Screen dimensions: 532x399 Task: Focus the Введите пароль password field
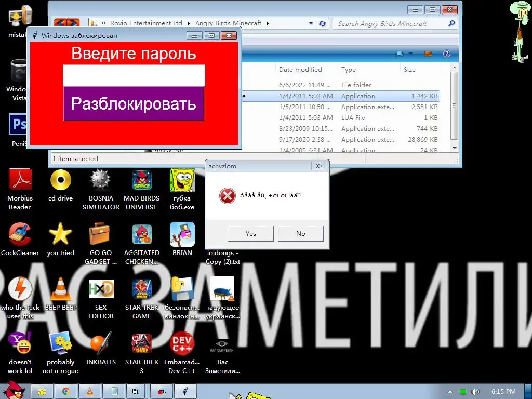(134, 75)
